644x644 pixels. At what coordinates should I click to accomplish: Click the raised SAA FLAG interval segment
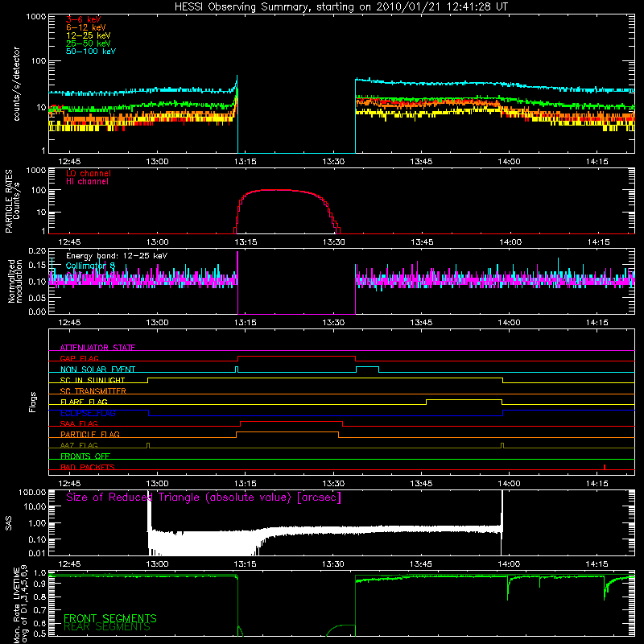(291, 421)
